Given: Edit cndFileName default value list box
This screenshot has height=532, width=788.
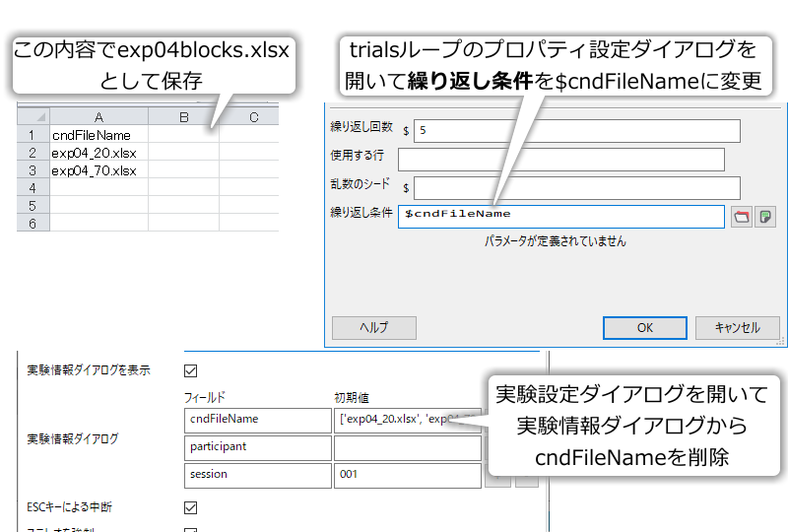Looking at the screenshot, I should click(408, 421).
